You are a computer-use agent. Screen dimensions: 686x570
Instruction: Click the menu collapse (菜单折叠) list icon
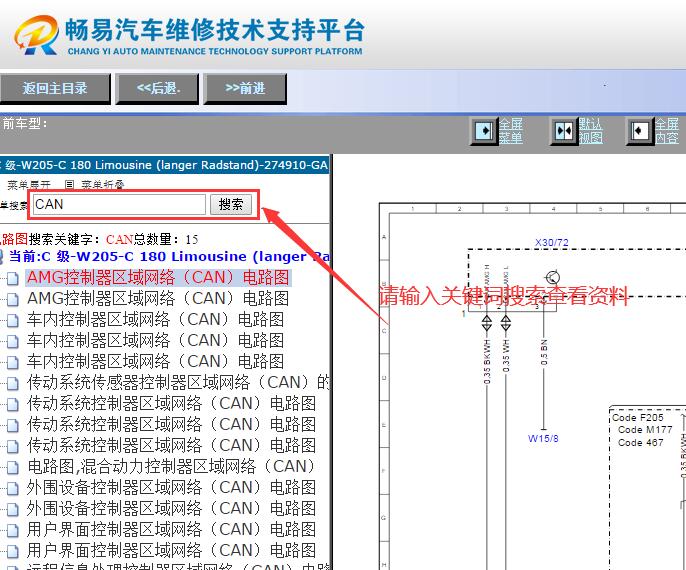69,185
